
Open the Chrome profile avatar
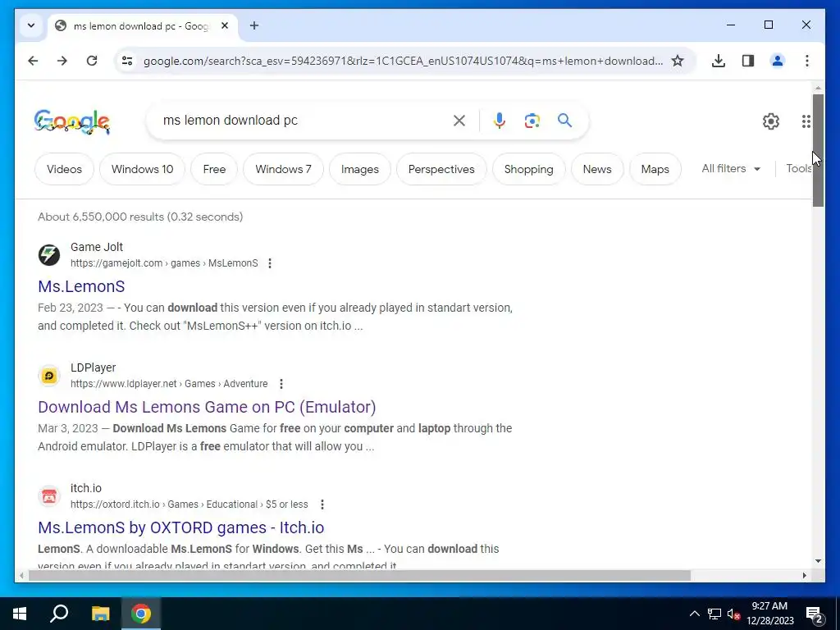coord(778,61)
